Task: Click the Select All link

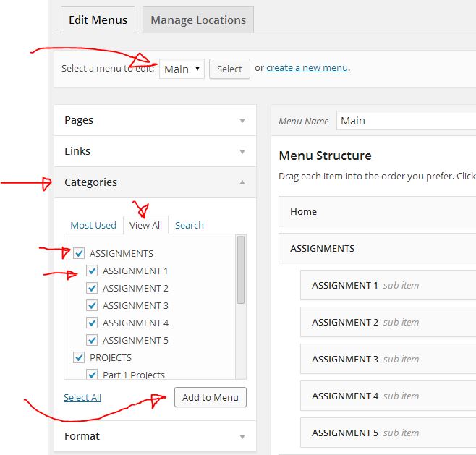Action: pyautogui.click(x=82, y=397)
